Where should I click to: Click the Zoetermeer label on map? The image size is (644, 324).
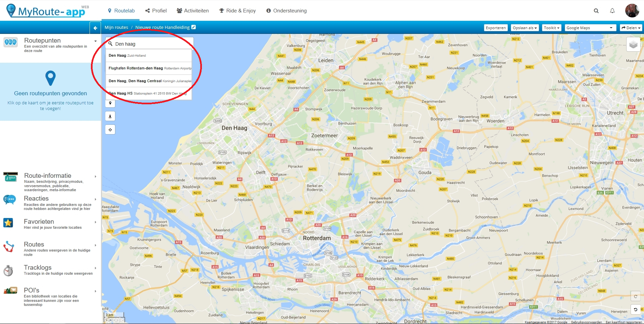324,136
